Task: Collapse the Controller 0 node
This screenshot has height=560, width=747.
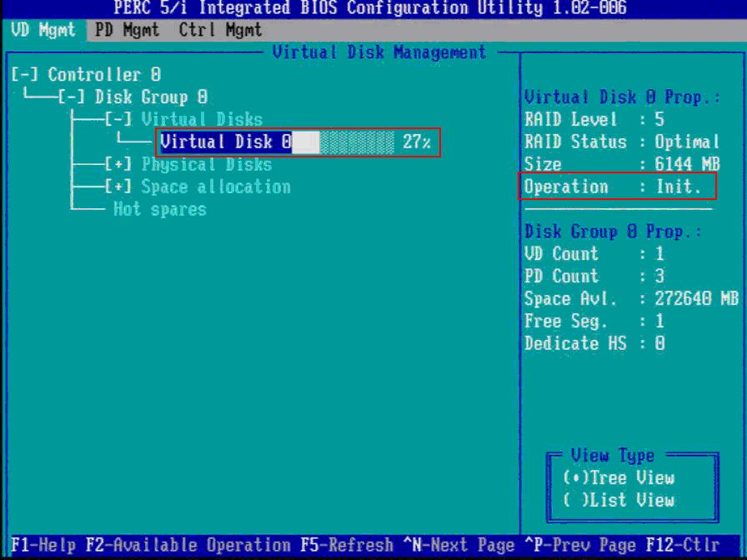Action: (27, 75)
